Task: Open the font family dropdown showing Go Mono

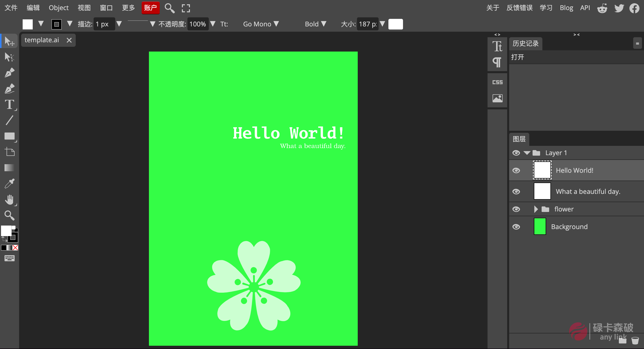Action: tap(259, 24)
